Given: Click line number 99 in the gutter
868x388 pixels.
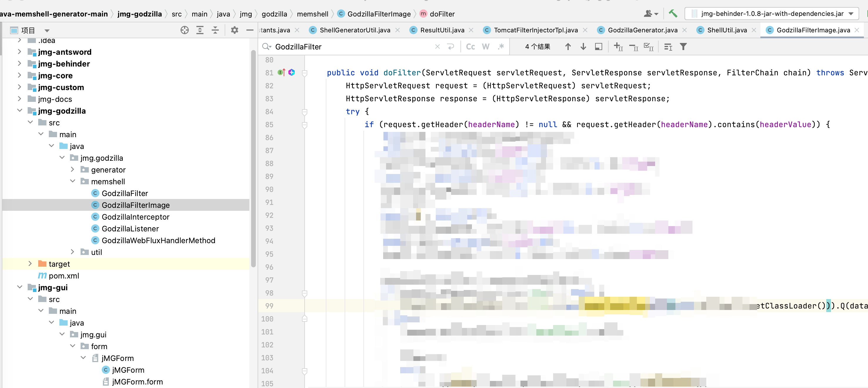Looking at the screenshot, I should [x=269, y=306].
